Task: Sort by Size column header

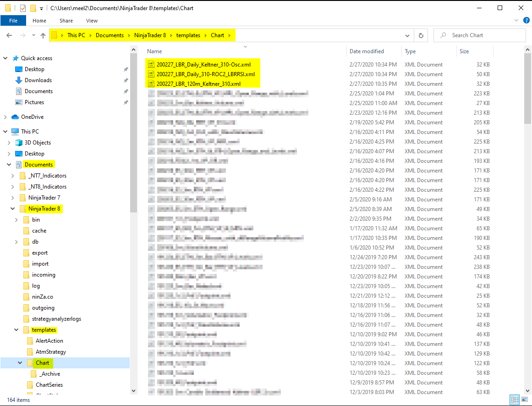Action: pos(464,51)
